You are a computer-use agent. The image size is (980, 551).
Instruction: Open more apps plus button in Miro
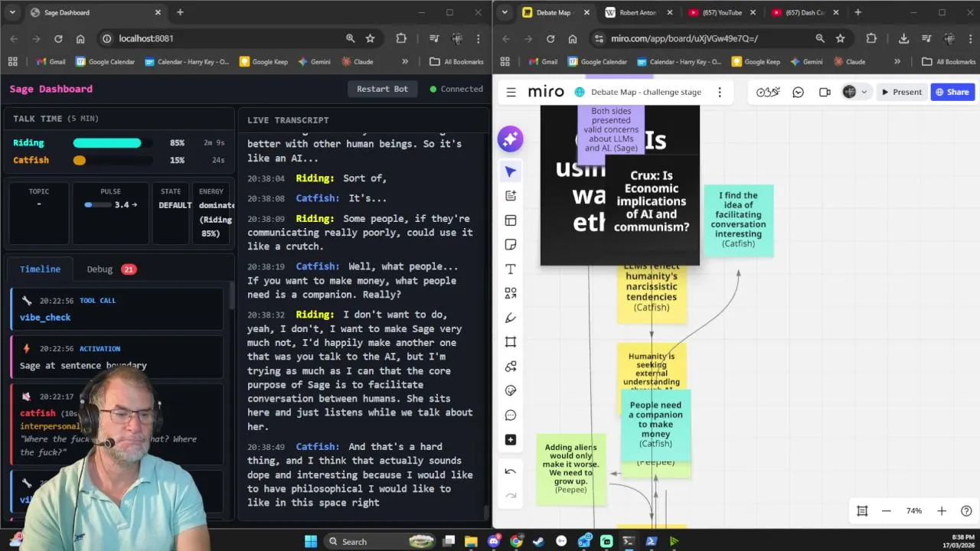coord(511,440)
